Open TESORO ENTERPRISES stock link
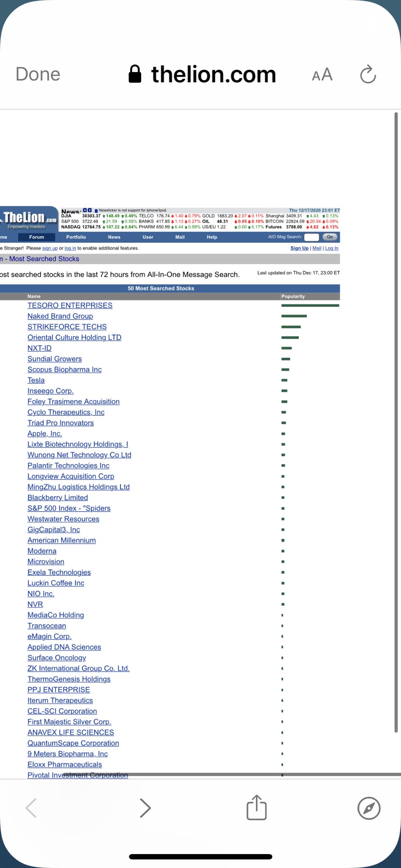The image size is (401, 868). coord(70,305)
